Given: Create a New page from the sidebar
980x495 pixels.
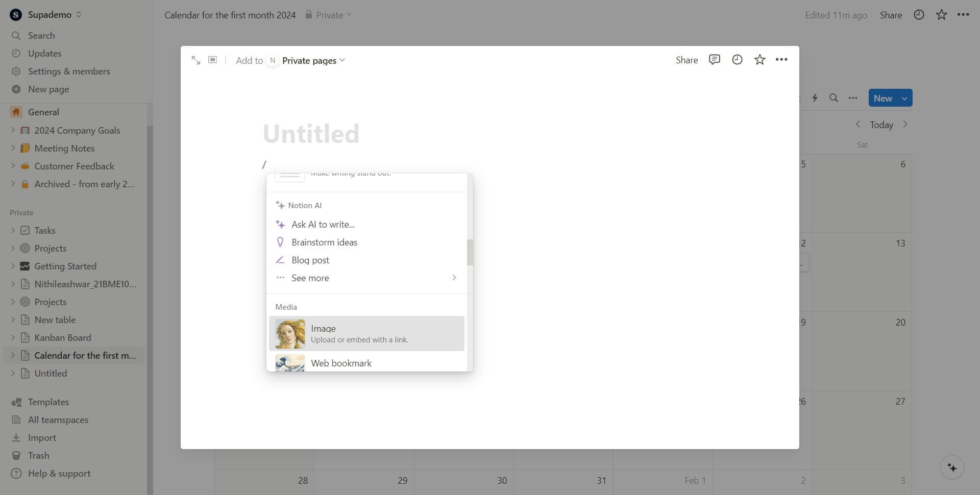Looking at the screenshot, I should click(48, 89).
